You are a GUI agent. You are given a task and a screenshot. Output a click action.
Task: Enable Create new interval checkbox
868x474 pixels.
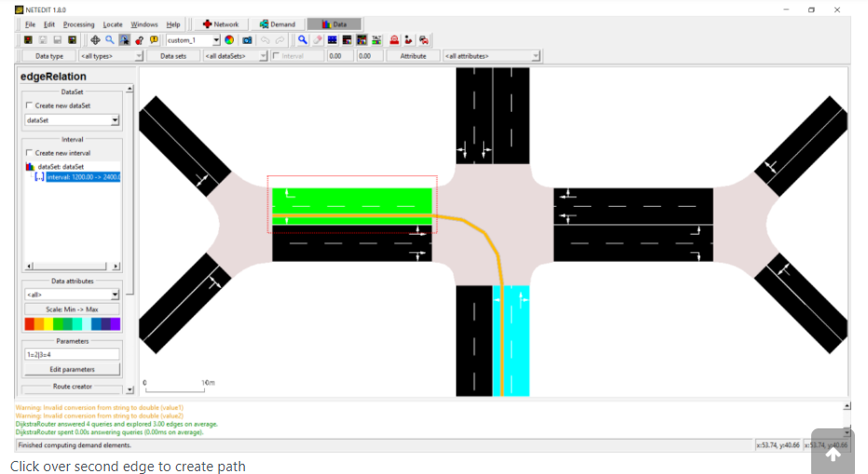pos(29,153)
